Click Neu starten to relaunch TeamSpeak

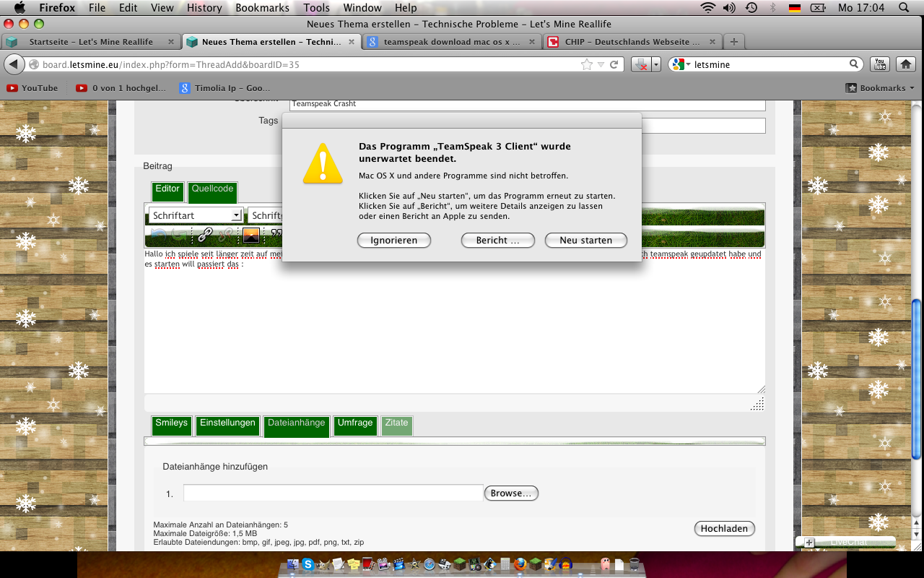586,240
